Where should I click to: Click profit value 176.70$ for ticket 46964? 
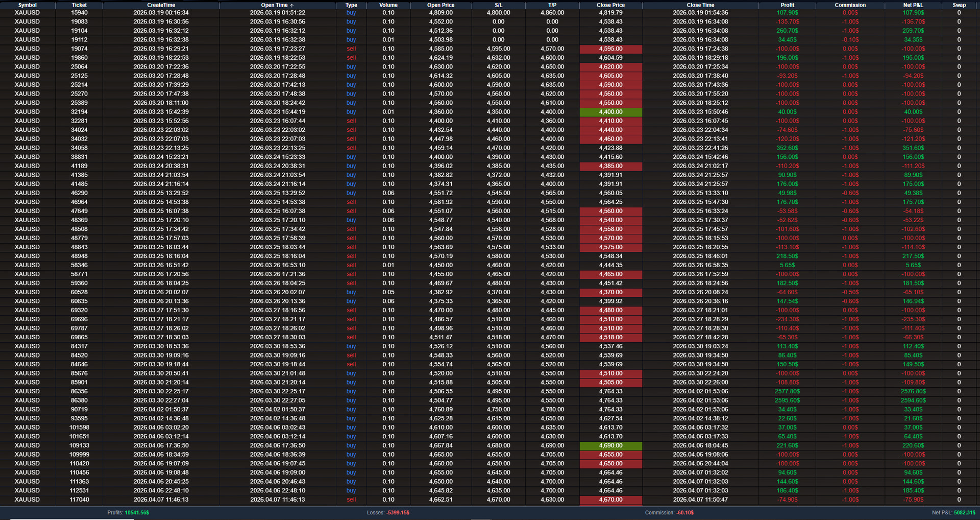point(788,202)
